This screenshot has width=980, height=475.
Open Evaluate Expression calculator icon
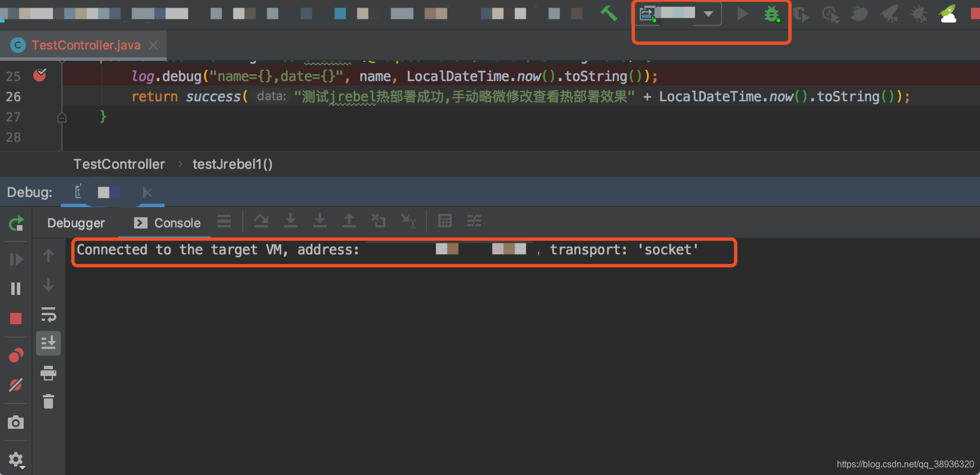pos(445,221)
